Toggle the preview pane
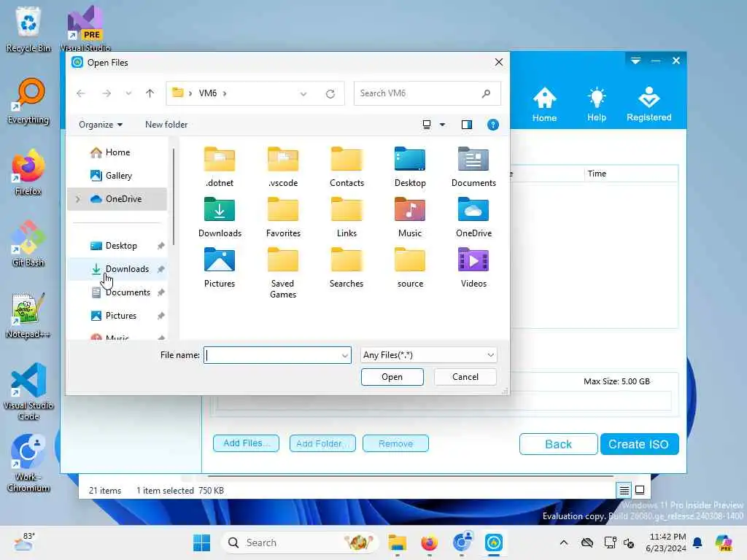The width and height of the screenshot is (747, 560). 467,125
